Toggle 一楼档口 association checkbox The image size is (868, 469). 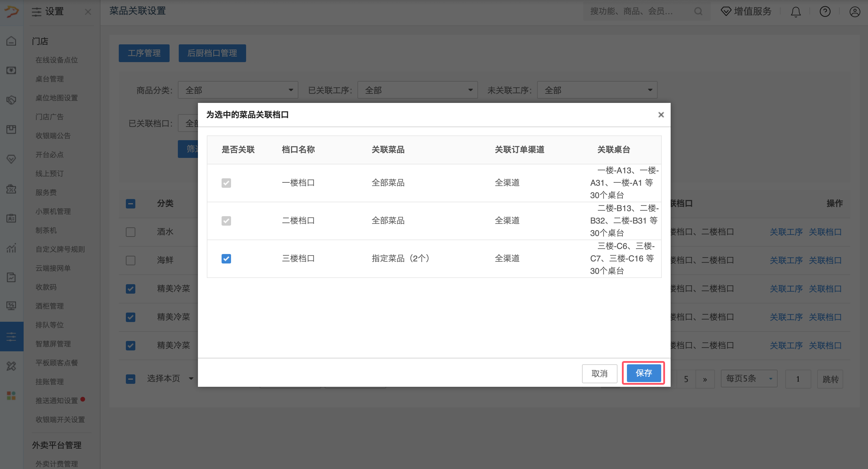coord(226,183)
